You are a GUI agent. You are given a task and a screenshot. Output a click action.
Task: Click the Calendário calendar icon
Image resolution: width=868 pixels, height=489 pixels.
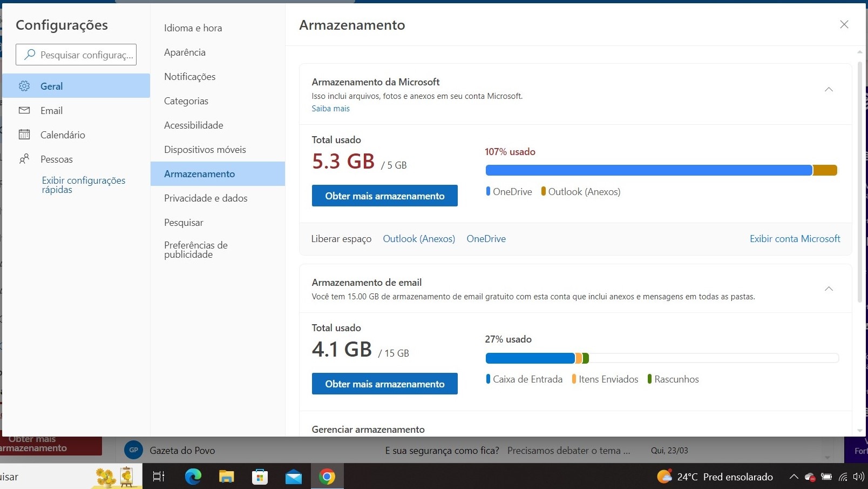point(24,135)
